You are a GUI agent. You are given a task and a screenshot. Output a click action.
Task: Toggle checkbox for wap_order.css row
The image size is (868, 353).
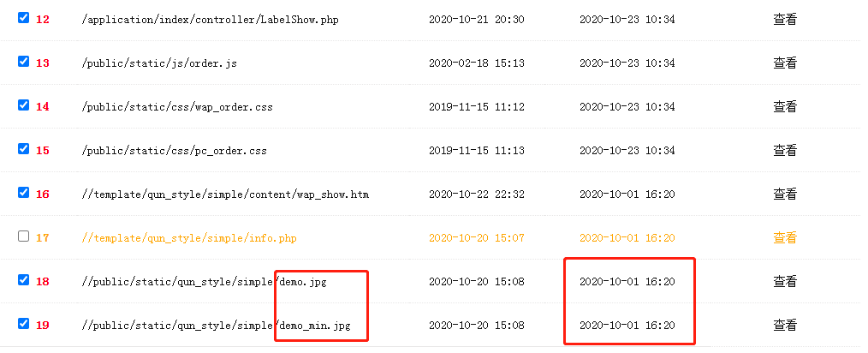click(x=23, y=105)
